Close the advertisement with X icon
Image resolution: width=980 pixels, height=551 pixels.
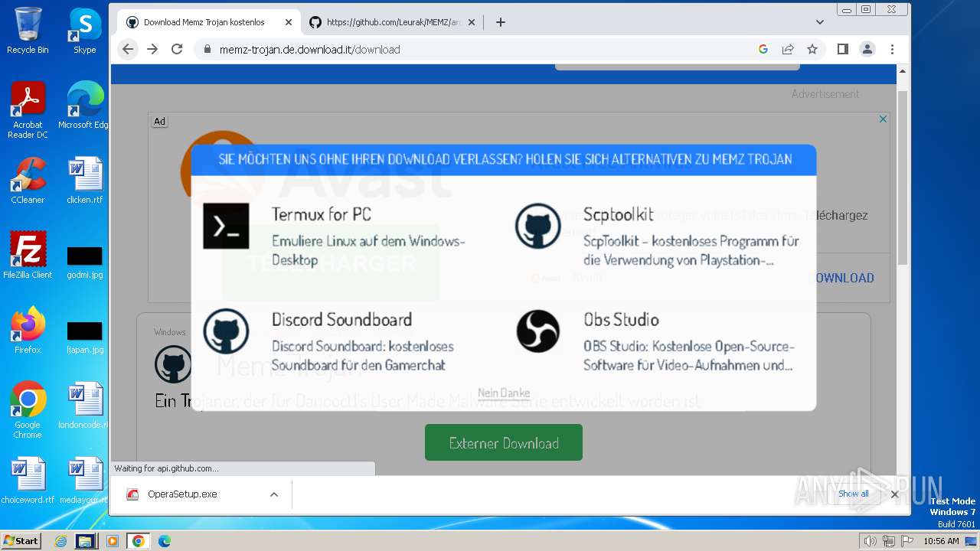click(883, 119)
